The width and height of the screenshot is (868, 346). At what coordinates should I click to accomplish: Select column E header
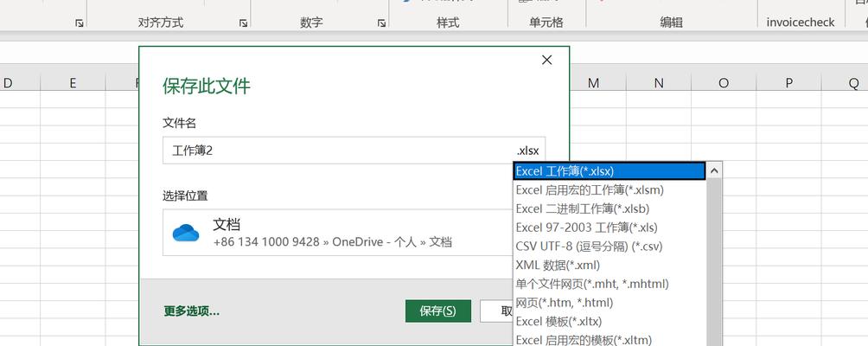(73, 83)
